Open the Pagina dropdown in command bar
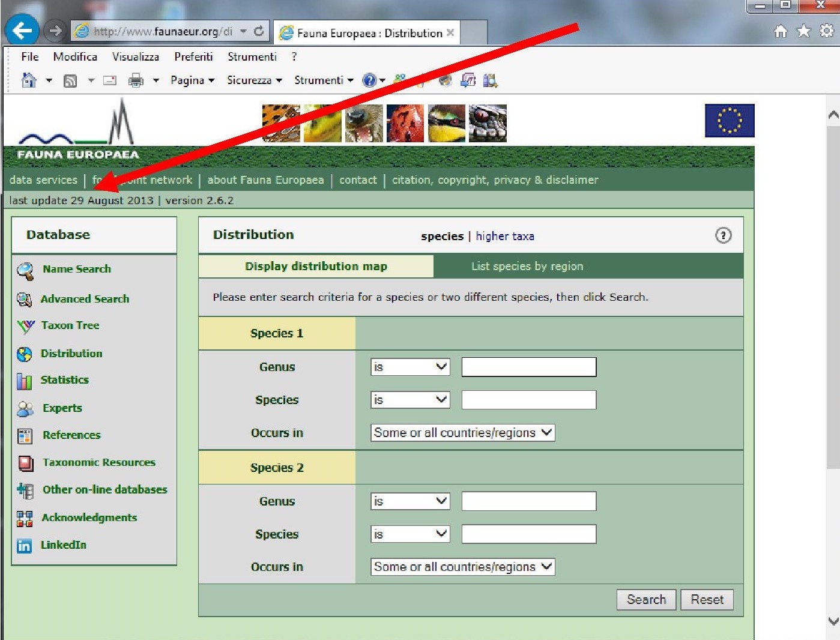The height and width of the screenshot is (640, 840). click(192, 80)
